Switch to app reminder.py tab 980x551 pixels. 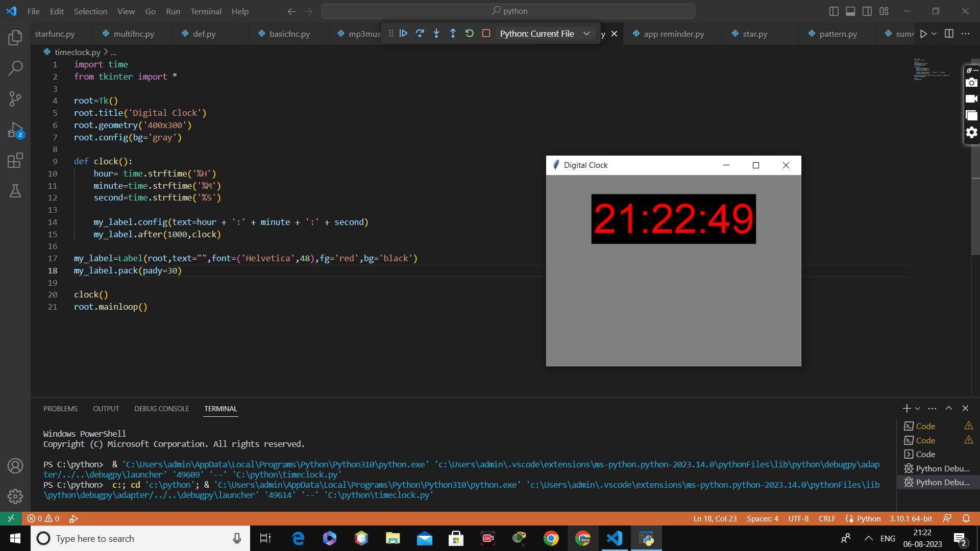[674, 34]
